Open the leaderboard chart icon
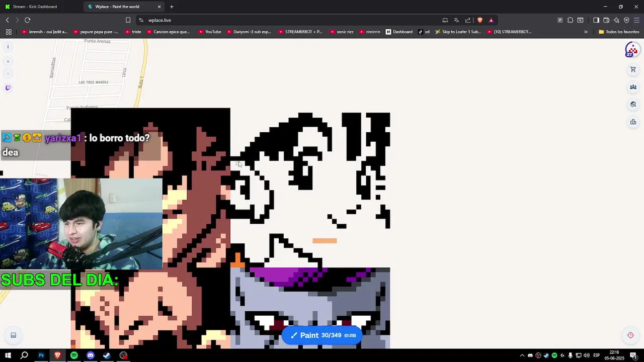The image size is (644, 362). (x=633, y=122)
